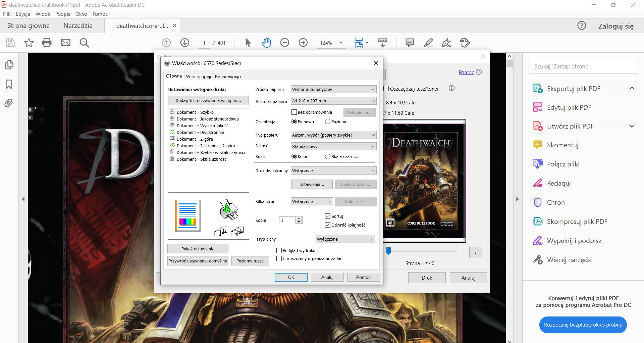
Task: Select Dokument - Wysoka jakość preset
Action: 202,126
